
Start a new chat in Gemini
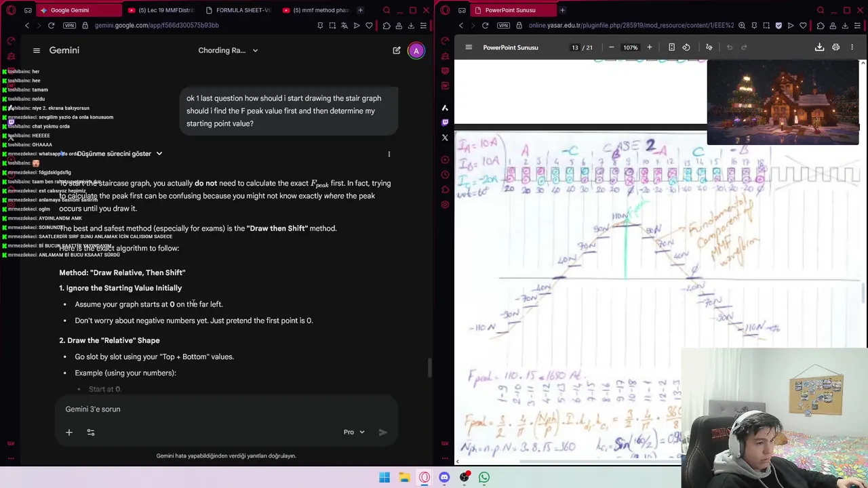(397, 50)
